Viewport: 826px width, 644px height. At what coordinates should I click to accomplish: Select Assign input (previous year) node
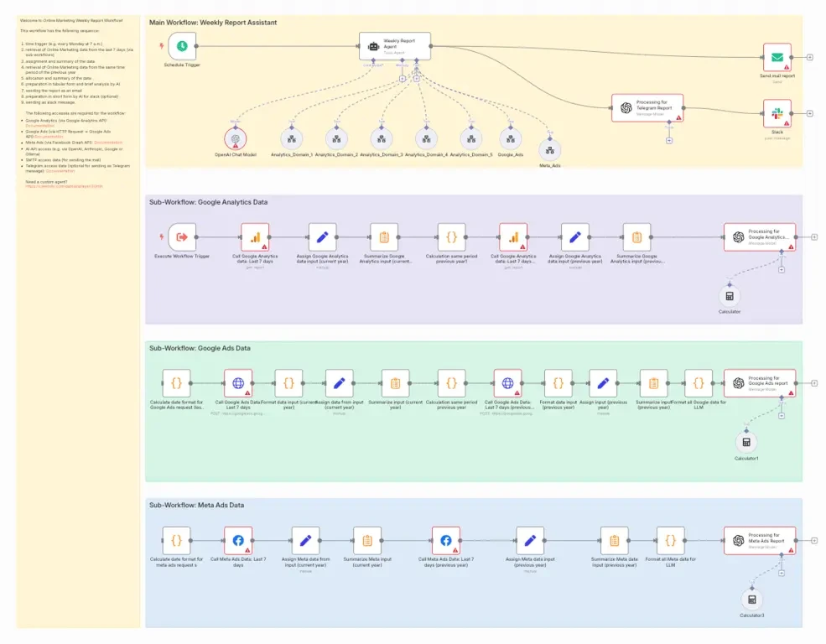[x=603, y=383]
